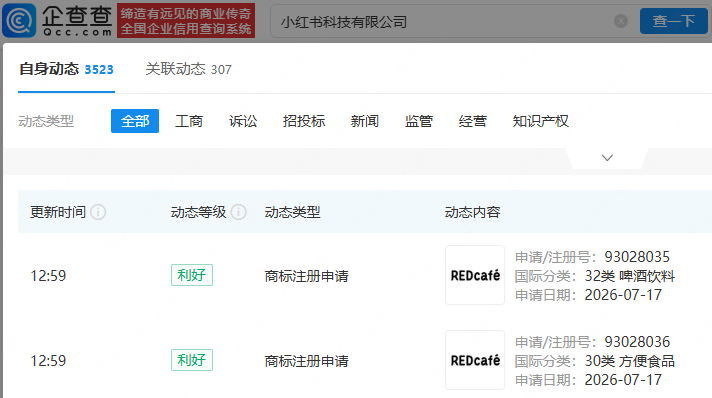The image size is (712, 398).
Task: Click 商标注册申请 in the 32类 row
Action: [307, 276]
